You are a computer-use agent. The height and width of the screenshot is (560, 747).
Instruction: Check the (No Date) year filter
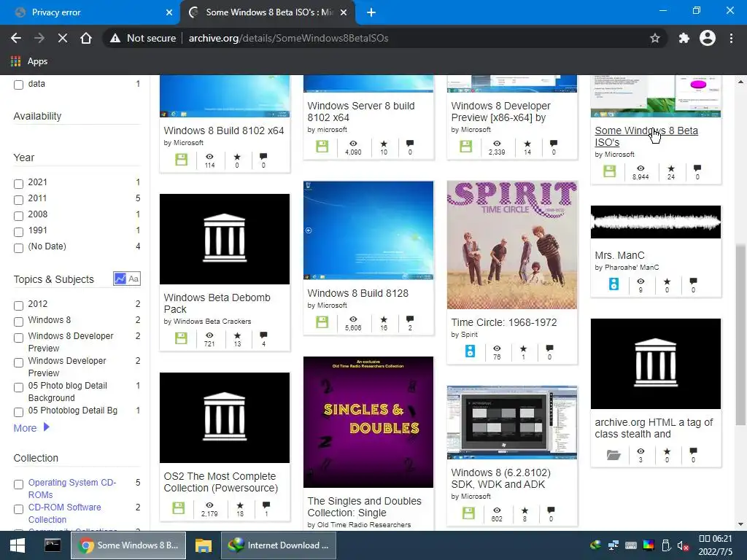pyautogui.click(x=18, y=248)
